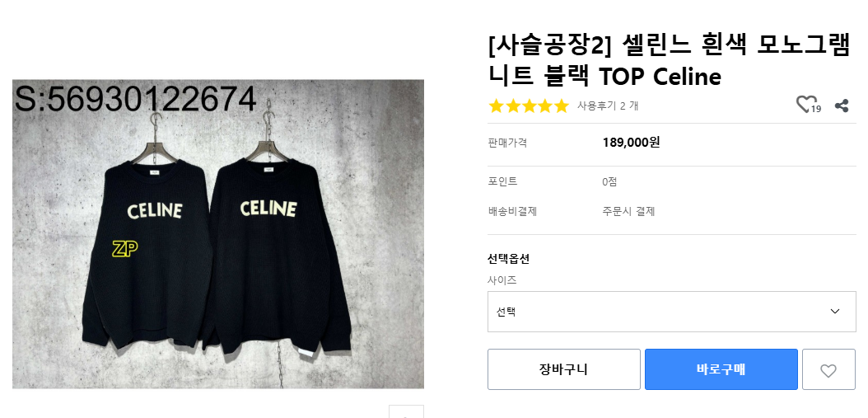The image size is (868, 418).
Task: Click the blue 바로구매 button
Action: coord(721,369)
